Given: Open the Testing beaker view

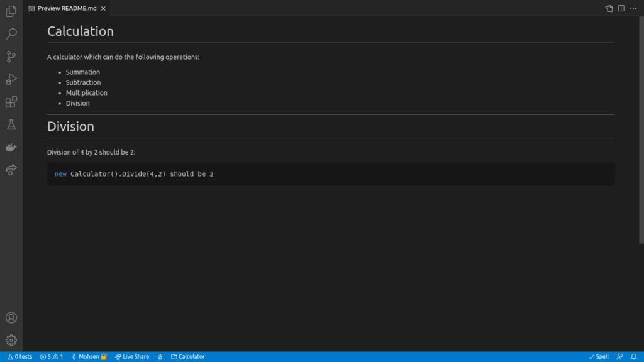Looking at the screenshot, I should [11, 124].
